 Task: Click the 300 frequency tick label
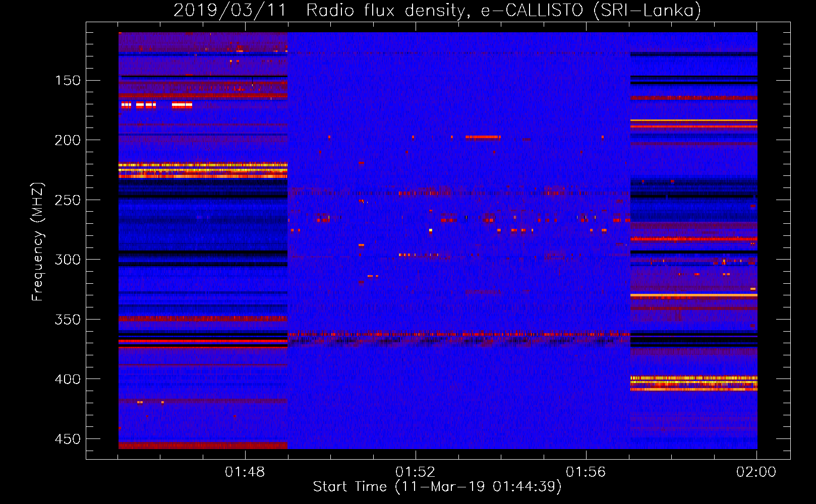(68, 260)
